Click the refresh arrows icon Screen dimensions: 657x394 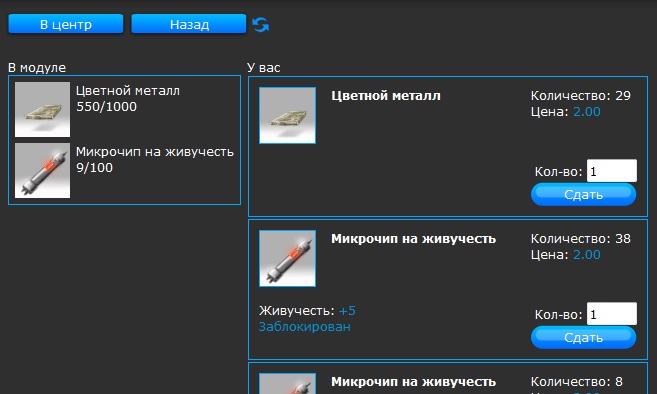tap(261, 25)
